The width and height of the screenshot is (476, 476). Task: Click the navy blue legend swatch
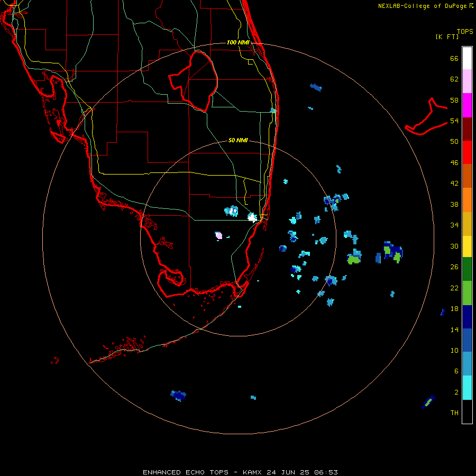467,317
